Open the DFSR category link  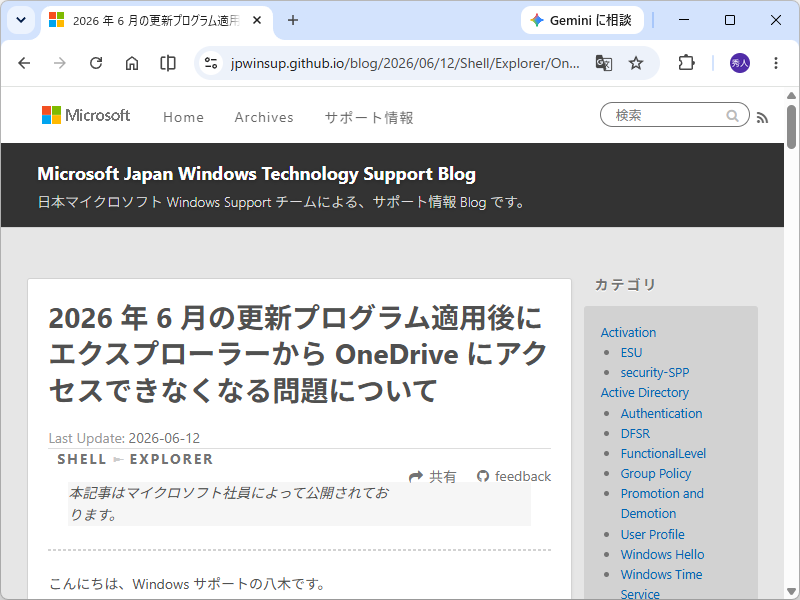click(x=635, y=434)
